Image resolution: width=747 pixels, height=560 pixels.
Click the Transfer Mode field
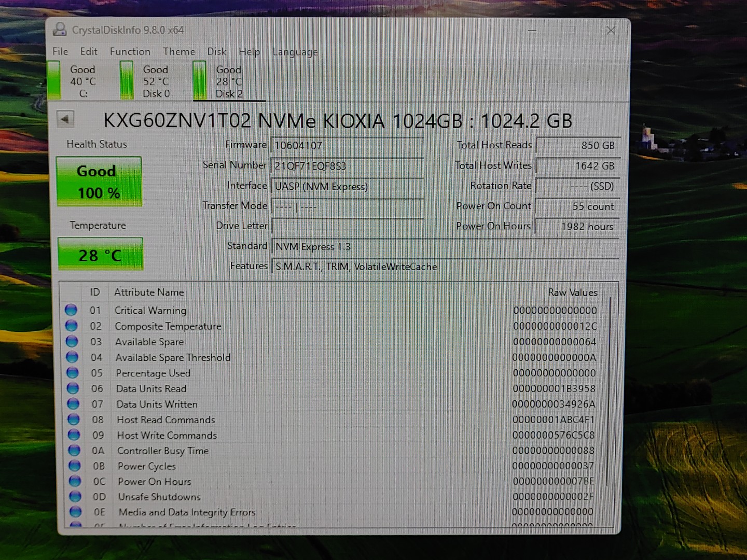point(347,206)
